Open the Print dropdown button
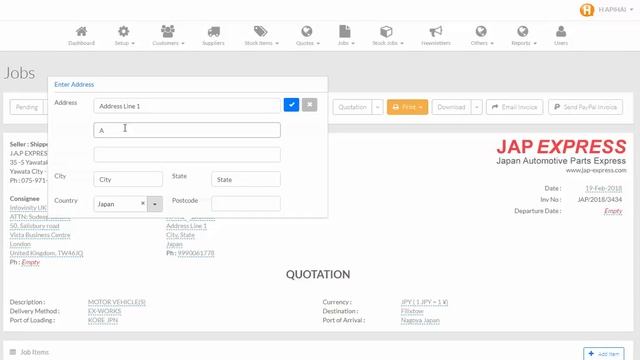Image resolution: width=640 pixels, height=360 pixels. [x=407, y=107]
